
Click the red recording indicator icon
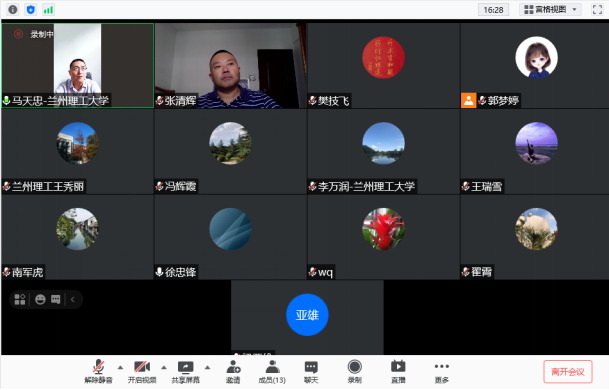click(18, 34)
